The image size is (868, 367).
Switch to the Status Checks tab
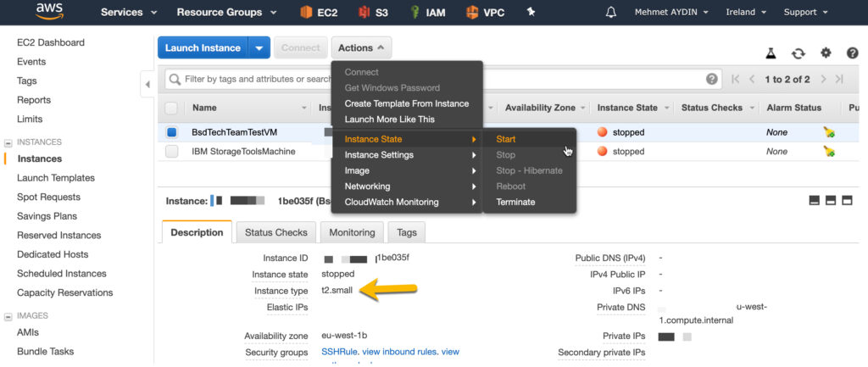click(276, 232)
